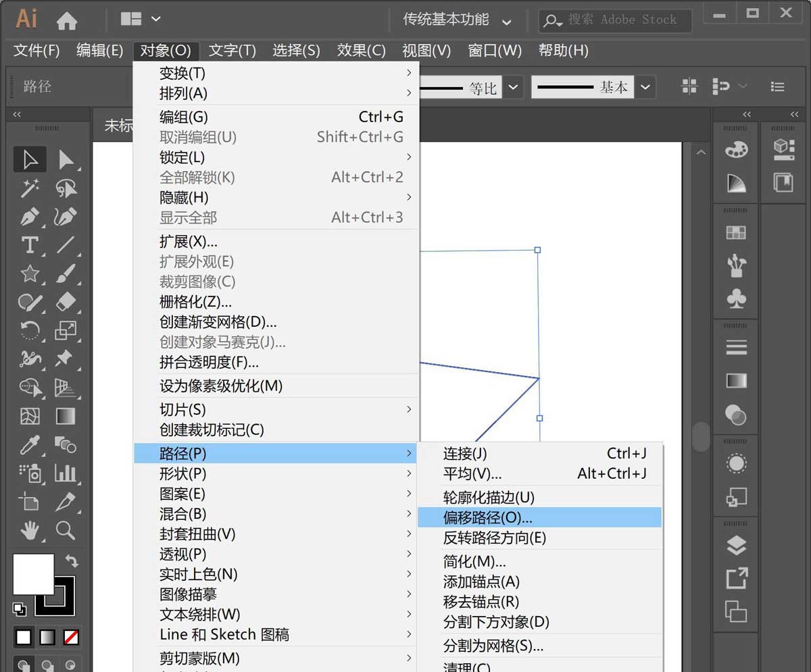Select the Type tool

(30, 244)
